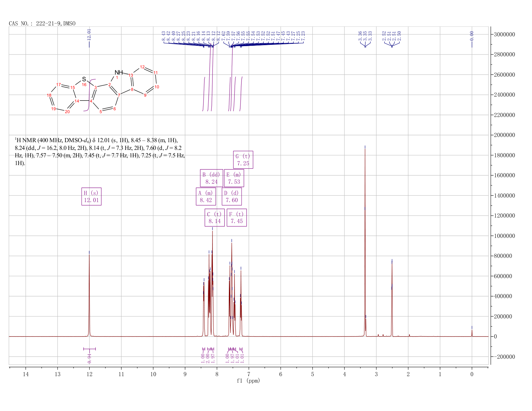Screen dimensions: 532x411
Task: Click atom number 14 in structure
Action: [x=77, y=101]
